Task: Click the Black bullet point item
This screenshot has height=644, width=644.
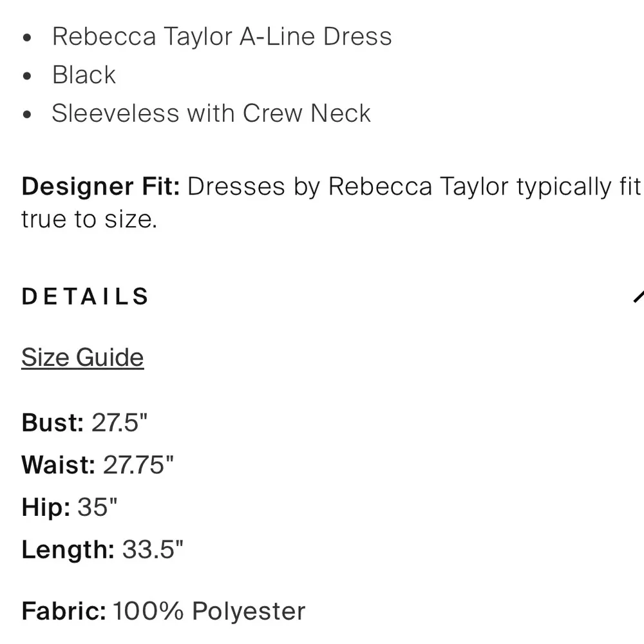Action: [x=83, y=75]
